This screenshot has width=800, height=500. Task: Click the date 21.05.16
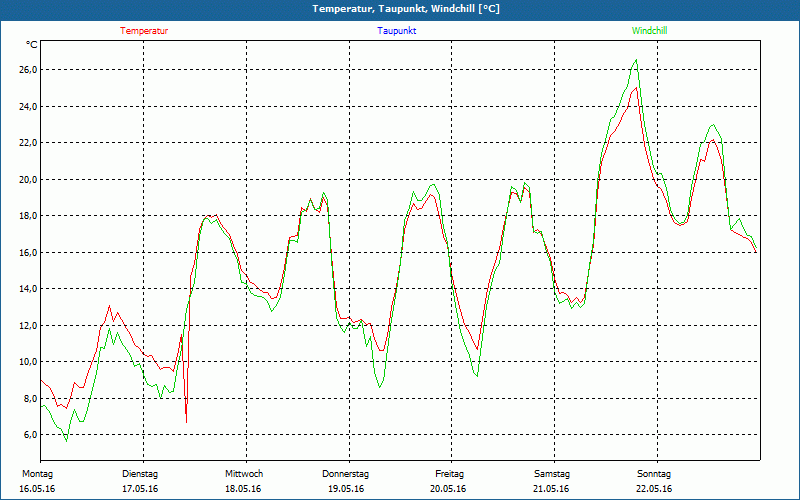(x=551, y=489)
